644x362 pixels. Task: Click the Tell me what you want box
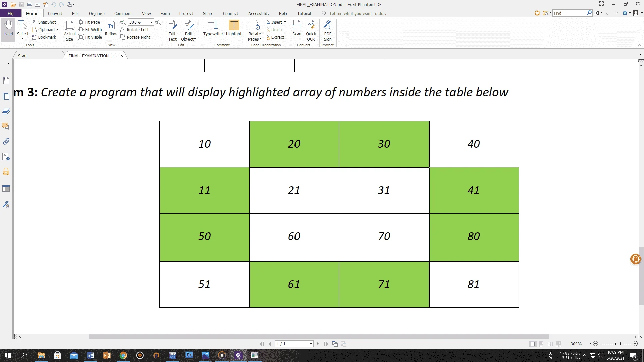[x=358, y=13]
